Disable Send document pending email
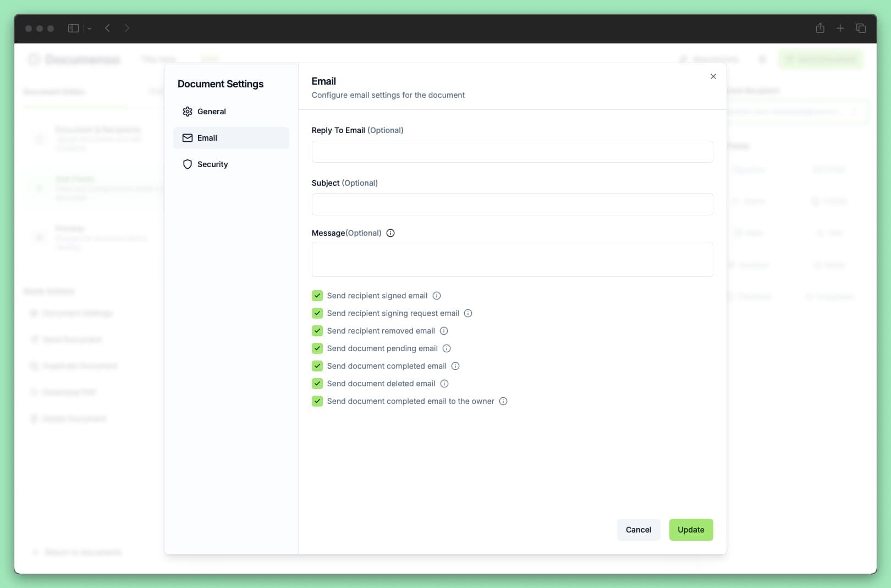The height and width of the screenshot is (588, 891). (317, 348)
